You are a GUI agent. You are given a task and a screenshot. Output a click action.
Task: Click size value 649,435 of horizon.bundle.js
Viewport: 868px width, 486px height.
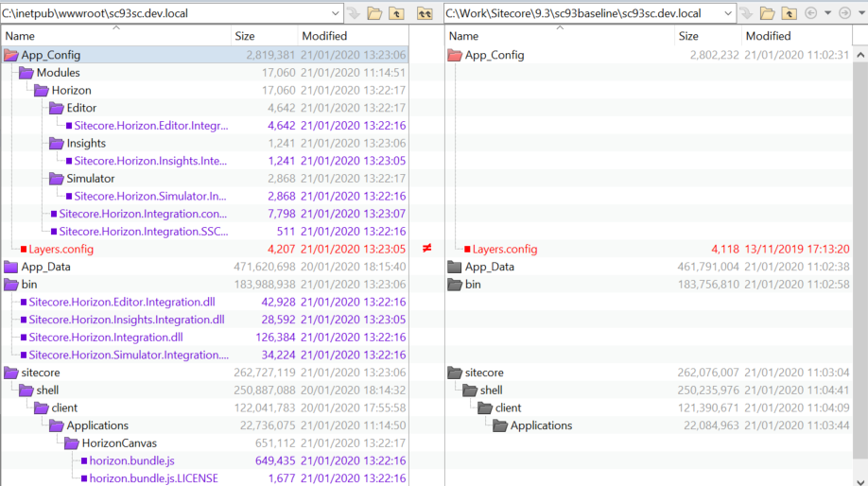[275, 461]
